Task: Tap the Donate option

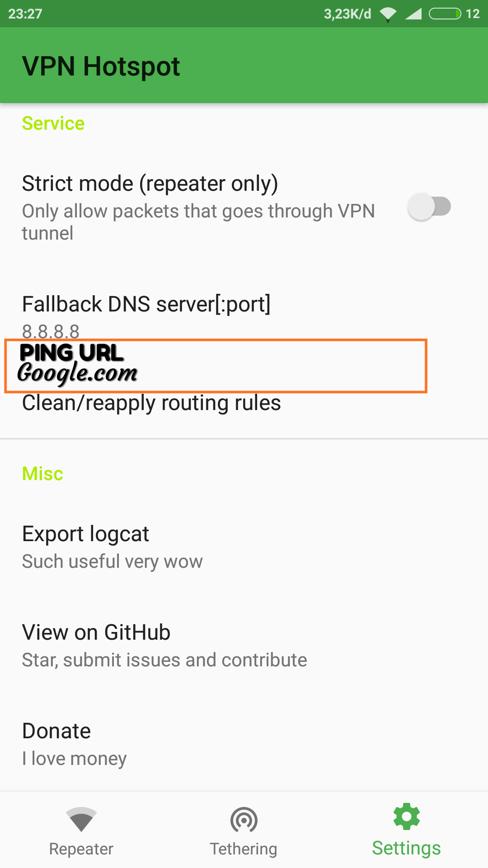Action: pyautogui.click(x=244, y=744)
